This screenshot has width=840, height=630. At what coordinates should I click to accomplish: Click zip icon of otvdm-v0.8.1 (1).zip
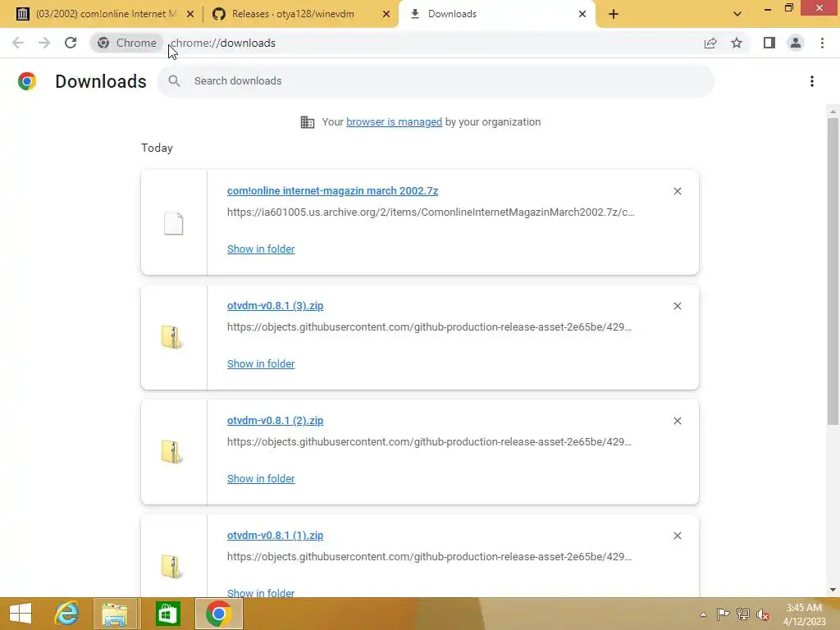pos(171,566)
